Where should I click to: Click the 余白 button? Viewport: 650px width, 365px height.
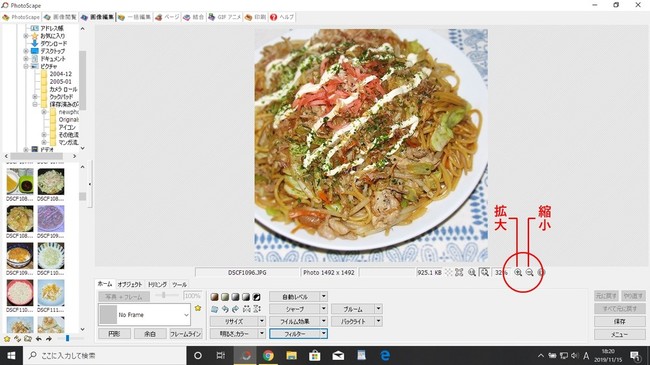point(150,334)
